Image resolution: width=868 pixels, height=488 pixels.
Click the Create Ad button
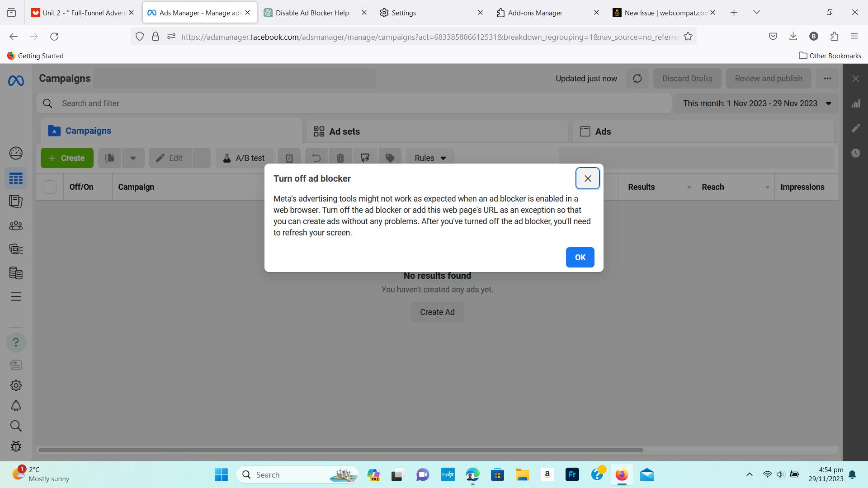pyautogui.click(x=437, y=312)
